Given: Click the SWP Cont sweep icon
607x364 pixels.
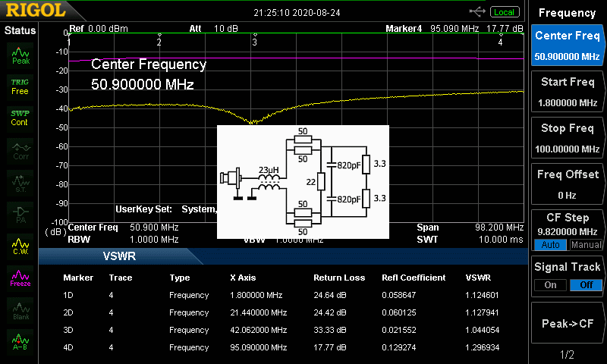Looking at the screenshot, I should 20,118.
